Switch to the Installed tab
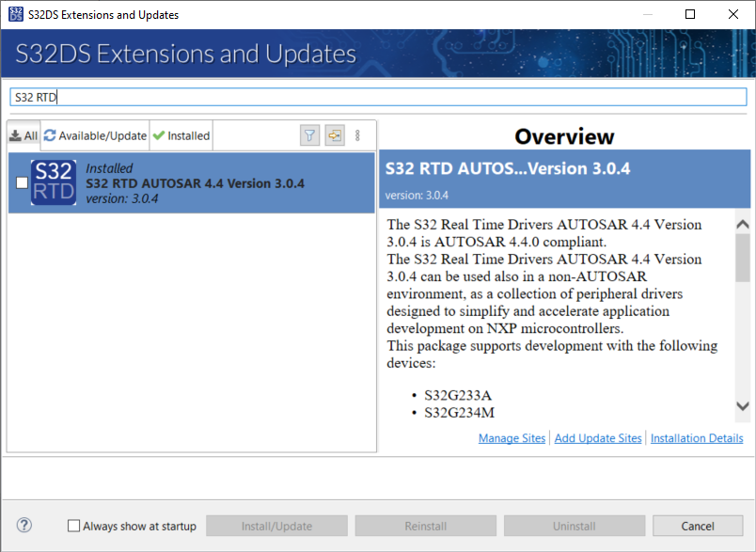Viewport: 756px width, 552px height. click(x=181, y=136)
